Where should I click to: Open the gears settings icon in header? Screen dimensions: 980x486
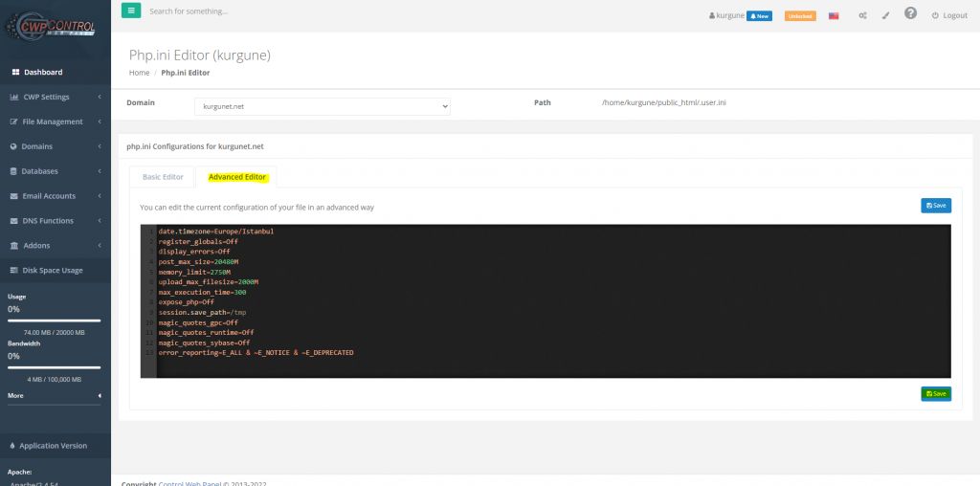click(862, 15)
